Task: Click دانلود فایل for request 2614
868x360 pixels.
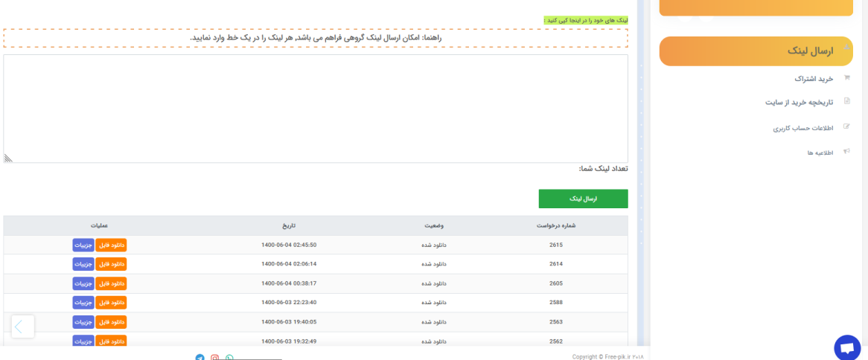Action: coord(111,264)
